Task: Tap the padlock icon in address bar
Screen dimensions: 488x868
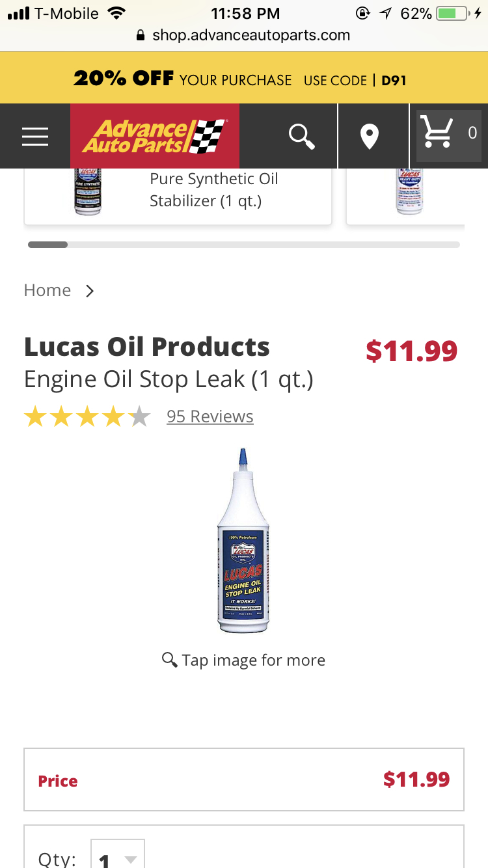Action: click(x=140, y=36)
